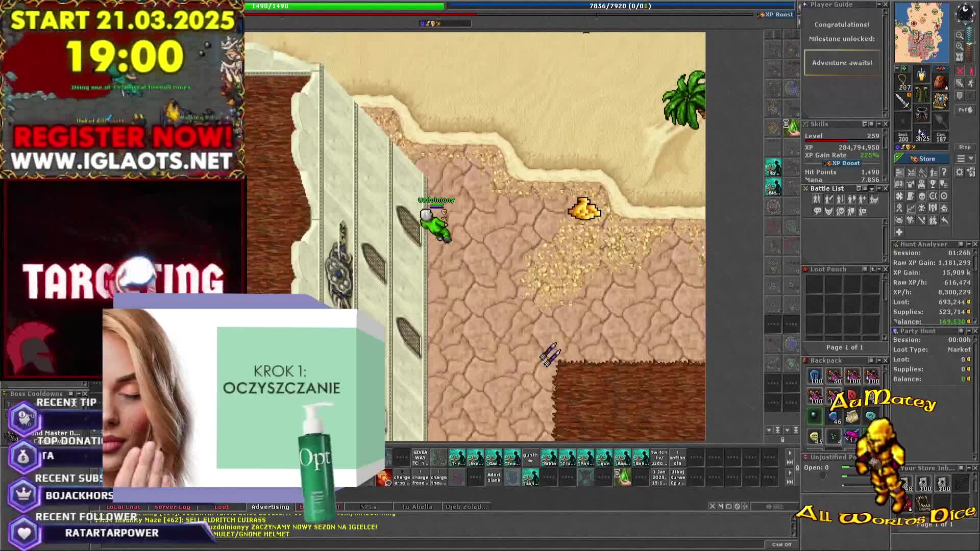Click the Stop button
Screen dimensions: 980x551
(965, 147)
